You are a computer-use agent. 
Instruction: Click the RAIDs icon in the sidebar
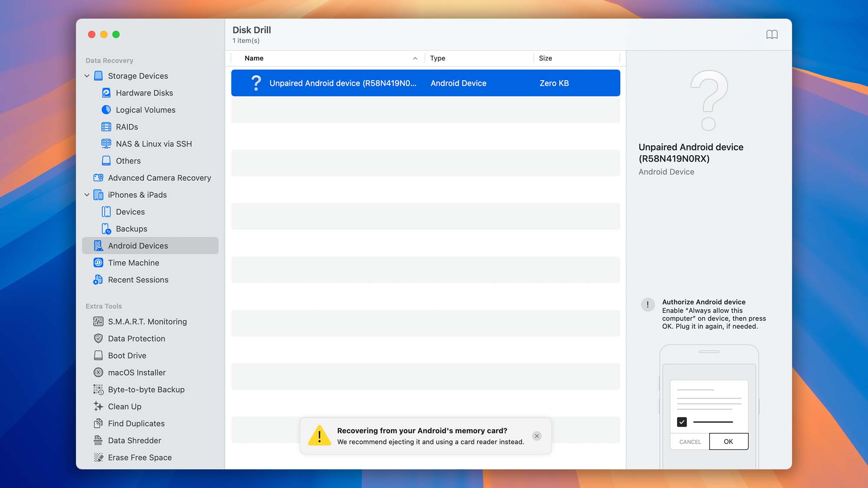tap(106, 127)
